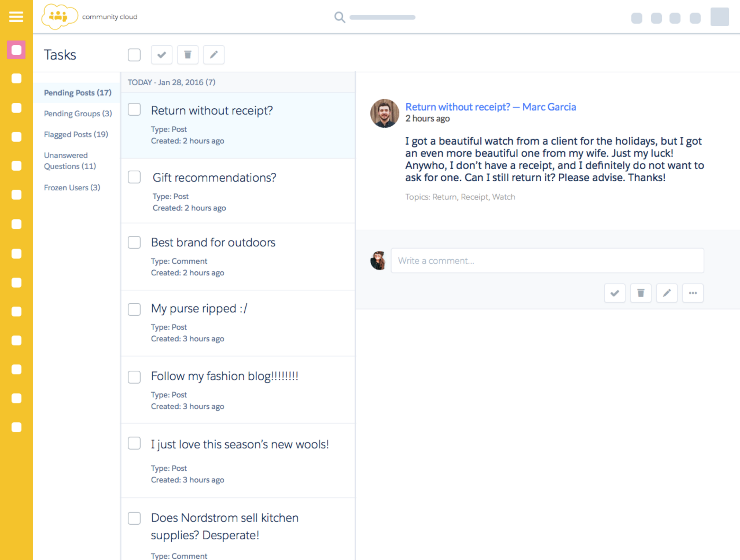Open the hamburger menu
The height and width of the screenshot is (560, 740).
pos(16,17)
